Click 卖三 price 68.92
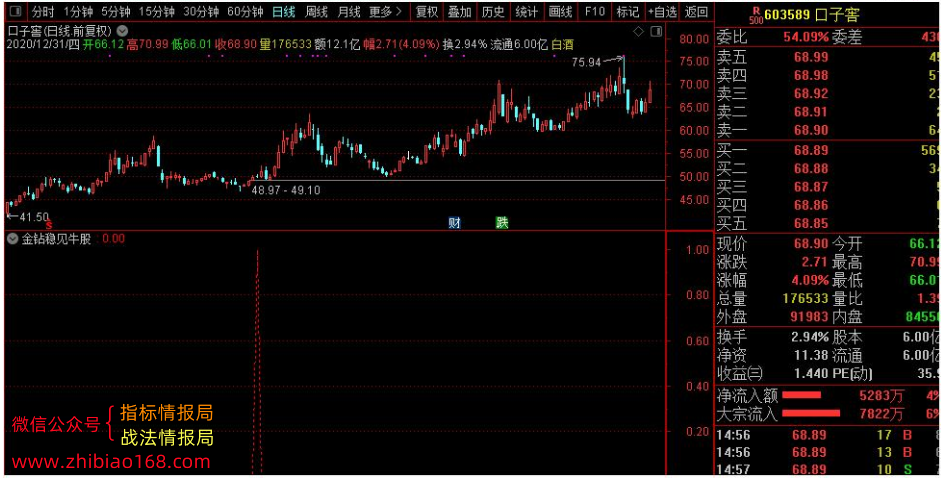 pos(811,94)
